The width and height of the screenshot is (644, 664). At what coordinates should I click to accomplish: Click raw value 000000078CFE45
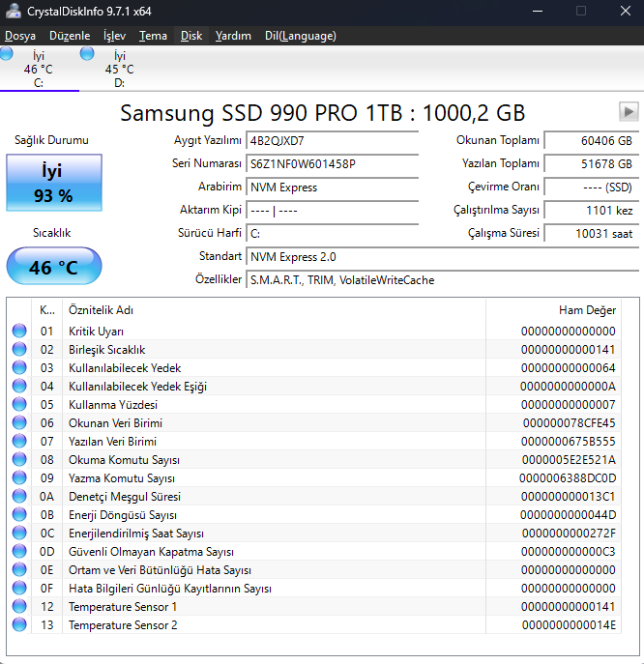click(x=569, y=423)
